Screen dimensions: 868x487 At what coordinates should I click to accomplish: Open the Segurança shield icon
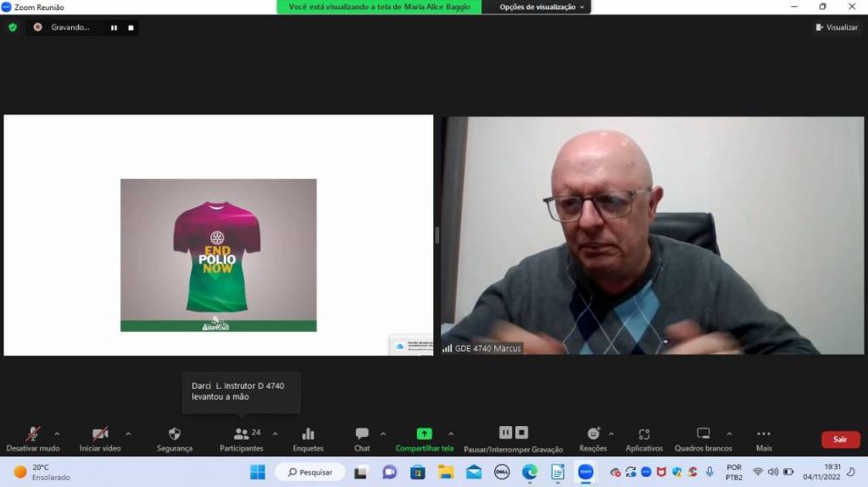click(175, 434)
